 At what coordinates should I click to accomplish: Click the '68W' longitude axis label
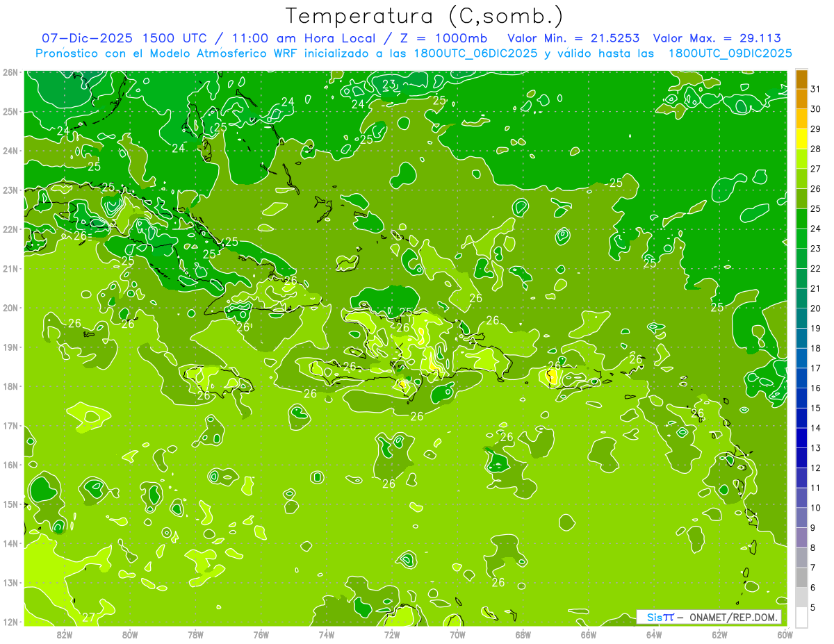click(x=523, y=634)
